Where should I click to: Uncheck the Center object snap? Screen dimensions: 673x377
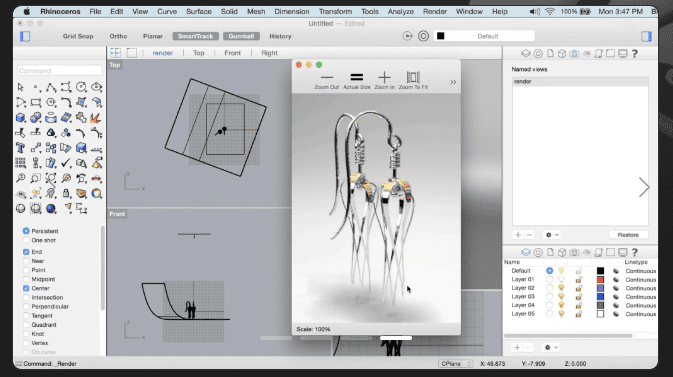point(26,289)
